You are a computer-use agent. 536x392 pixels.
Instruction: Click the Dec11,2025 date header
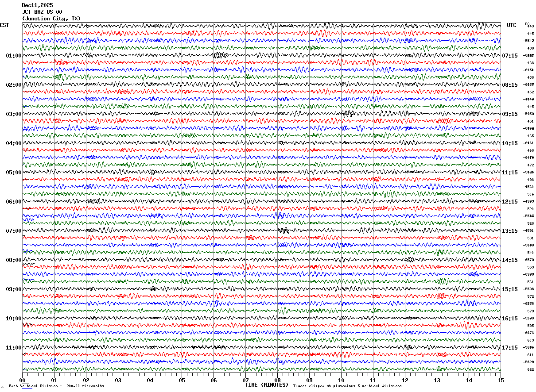click(x=37, y=5)
